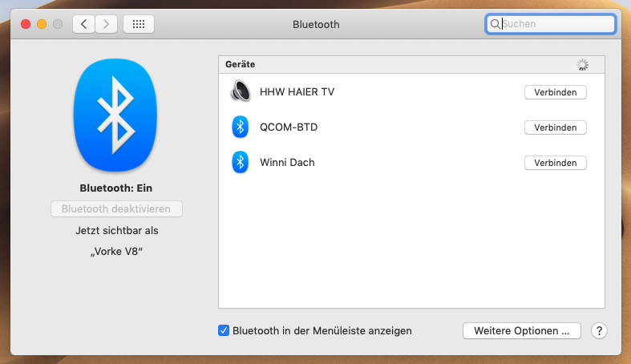Open help with the question mark button
This screenshot has width=631, height=364.
coord(598,330)
